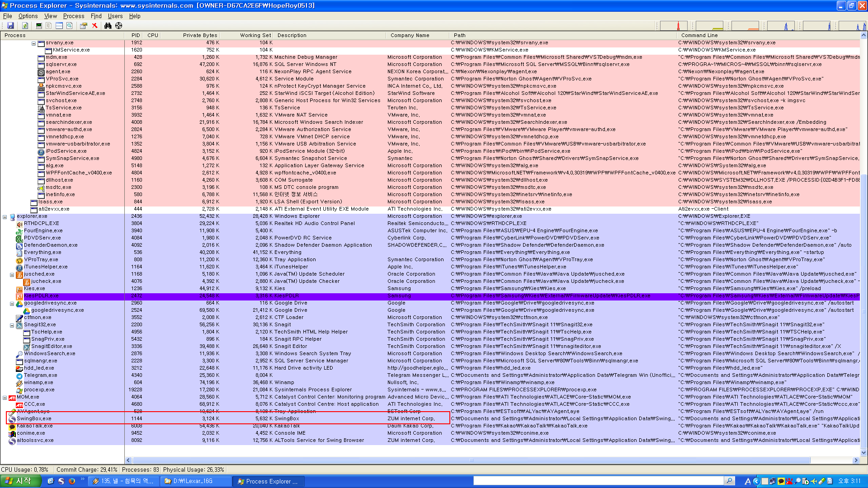Expand the quick launch overflow chevron
Viewport: 868px width, 488px height.
point(82,479)
